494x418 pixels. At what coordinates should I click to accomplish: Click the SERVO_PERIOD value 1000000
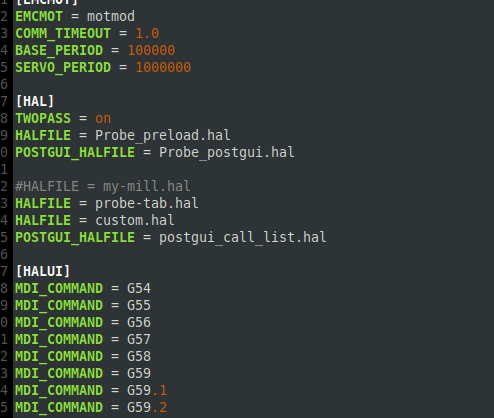tap(163, 67)
